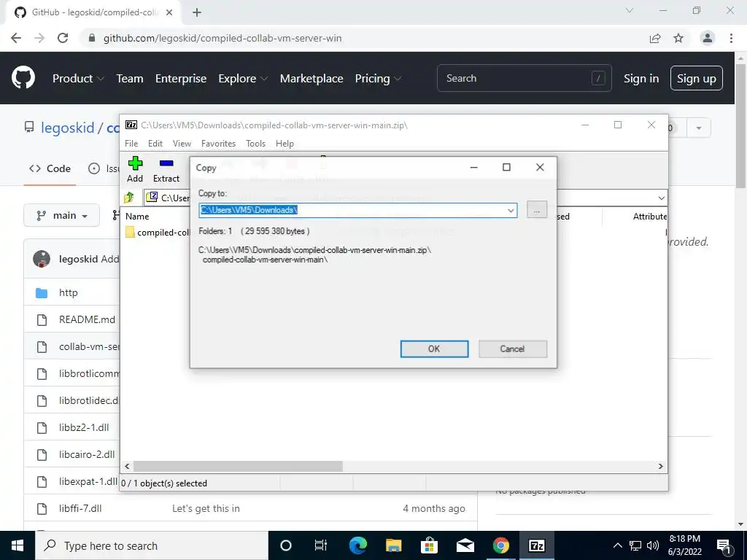Click the Chrome back arrow

[x=16, y=38]
